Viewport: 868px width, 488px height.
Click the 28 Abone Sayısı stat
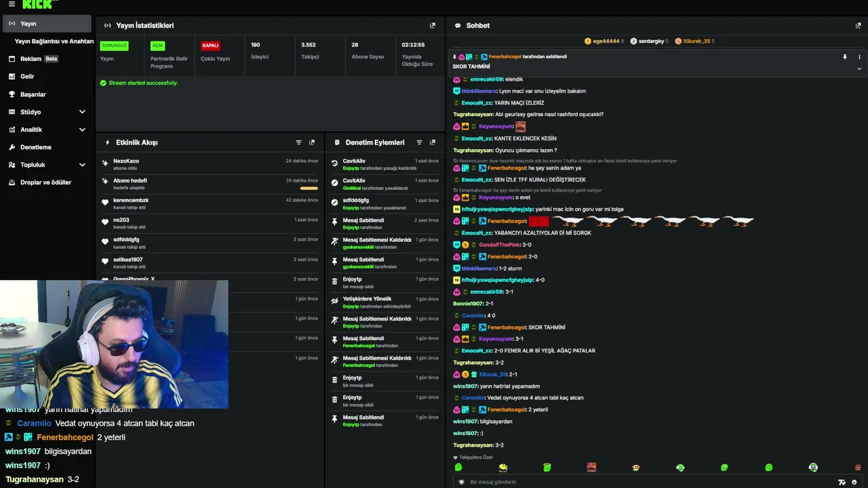368,51
